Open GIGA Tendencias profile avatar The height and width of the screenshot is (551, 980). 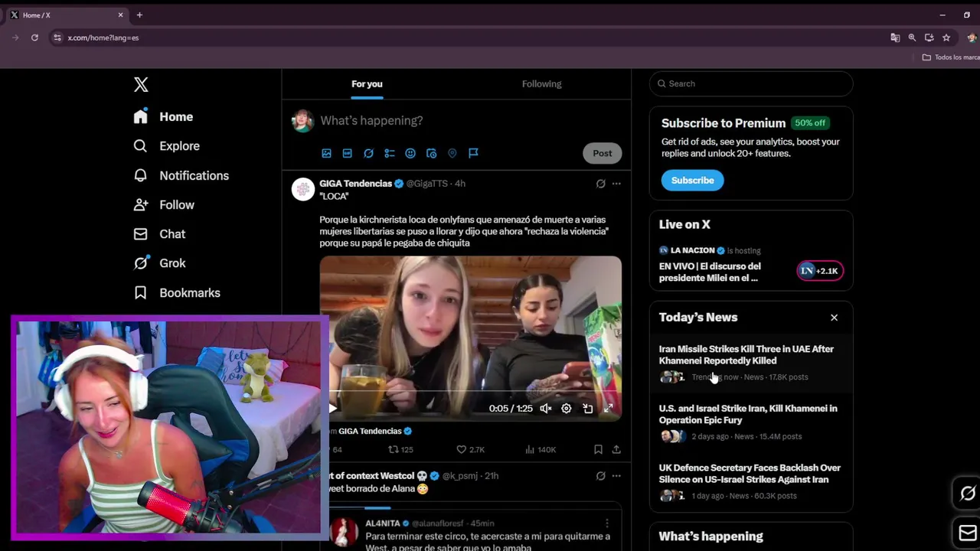click(x=303, y=189)
